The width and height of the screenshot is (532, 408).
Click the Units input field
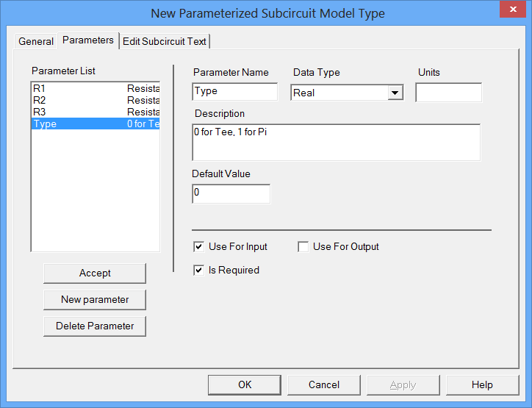click(x=448, y=92)
